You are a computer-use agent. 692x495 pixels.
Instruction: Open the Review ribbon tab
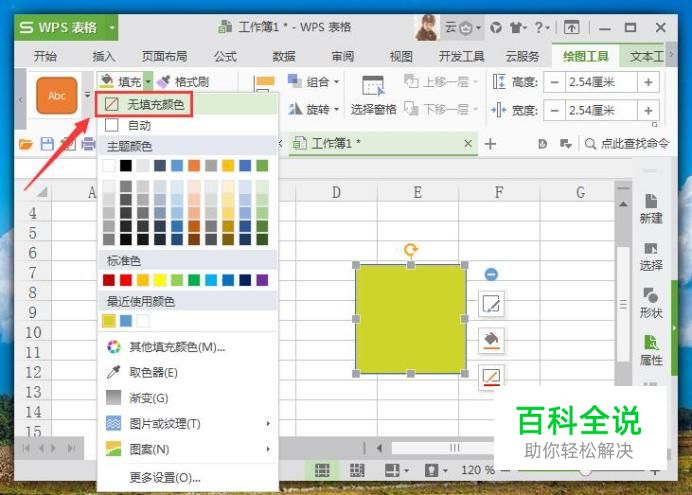point(342,56)
